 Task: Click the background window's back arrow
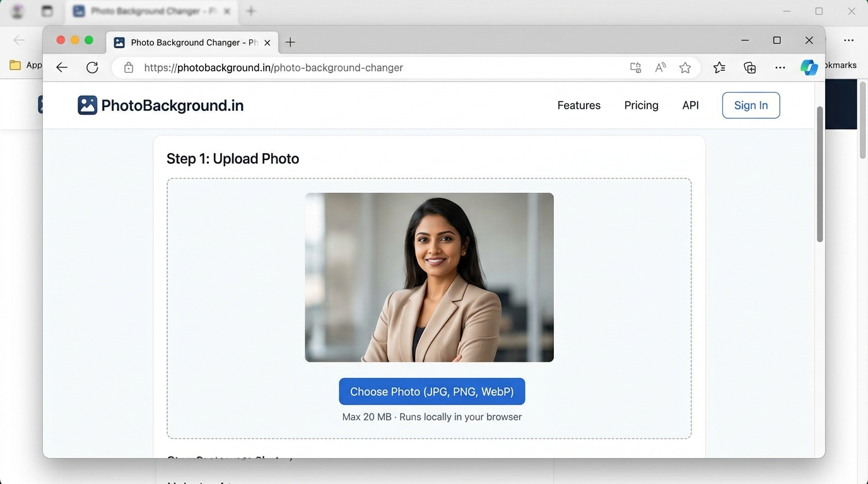click(x=20, y=40)
